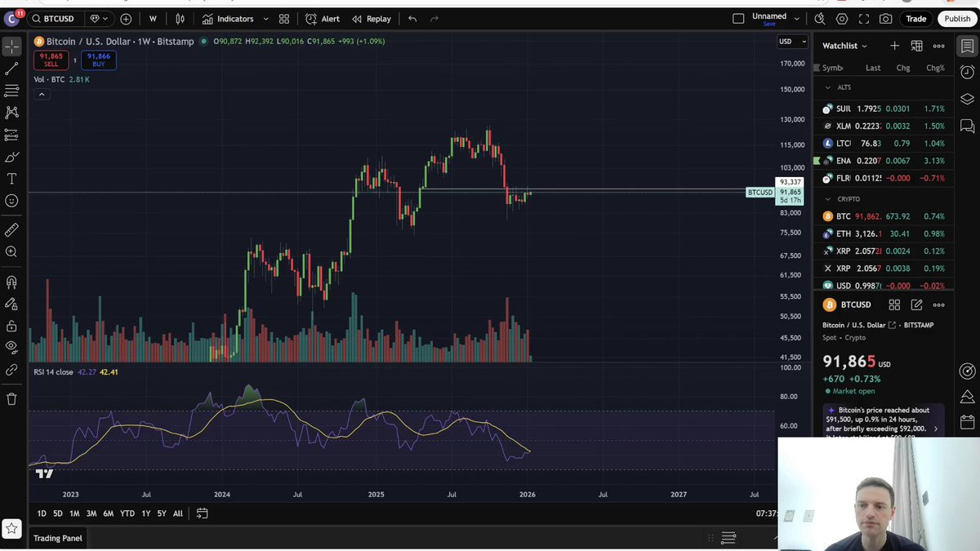
Task: Open the chats panel in right sidebar
Action: click(x=967, y=126)
